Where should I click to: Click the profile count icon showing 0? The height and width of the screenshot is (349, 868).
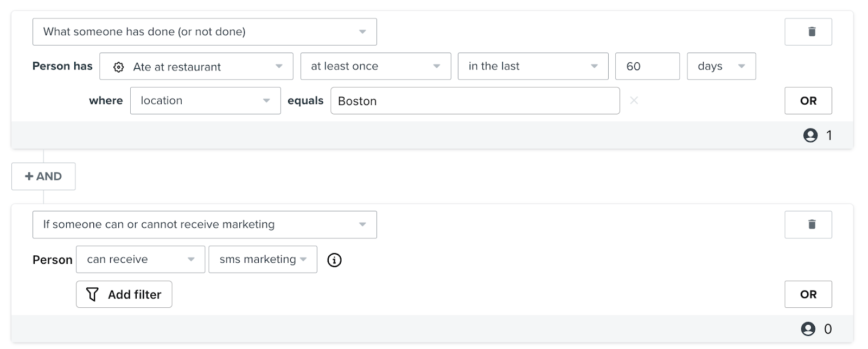(808, 329)
